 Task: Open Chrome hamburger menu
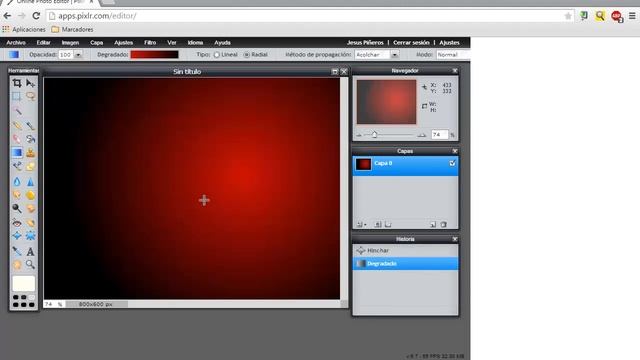tap(632, 16)
